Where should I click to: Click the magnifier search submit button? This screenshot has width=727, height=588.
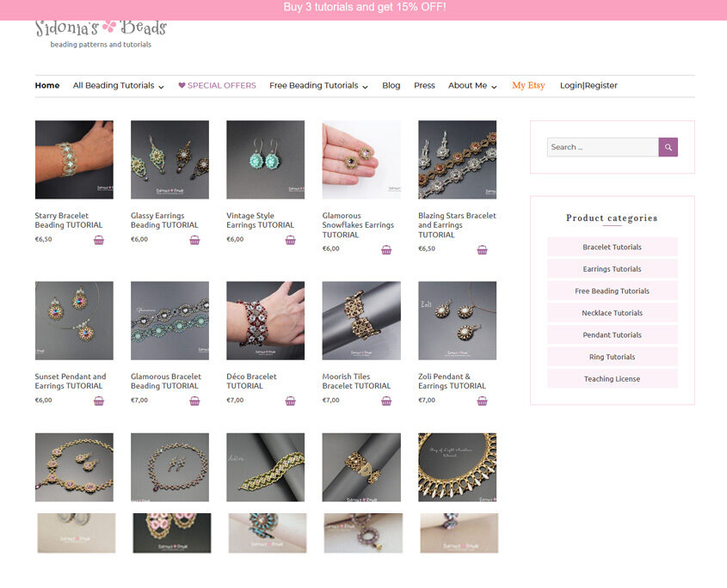click(x=668, y=147)
